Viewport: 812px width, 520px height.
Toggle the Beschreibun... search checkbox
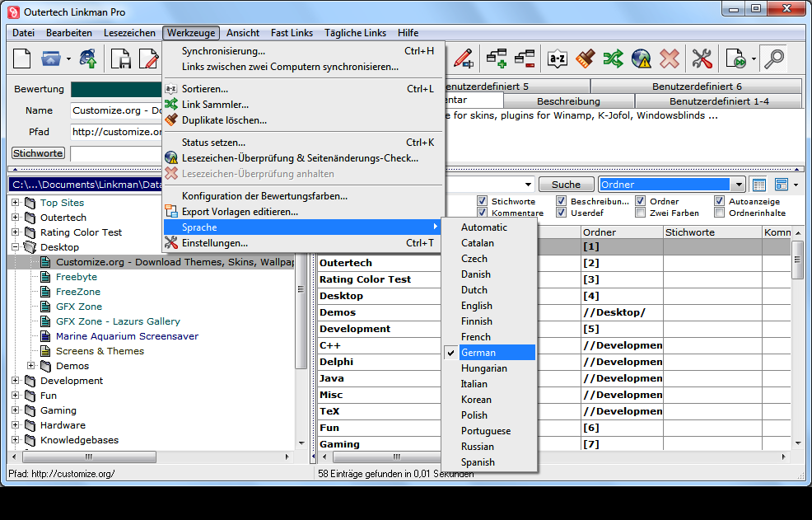coord(562,201)
